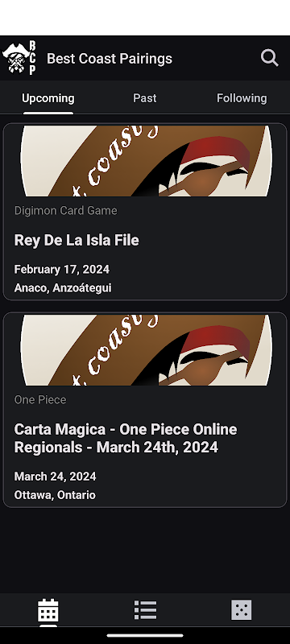Tap the Android gesture navigation handle

(145, 636)
